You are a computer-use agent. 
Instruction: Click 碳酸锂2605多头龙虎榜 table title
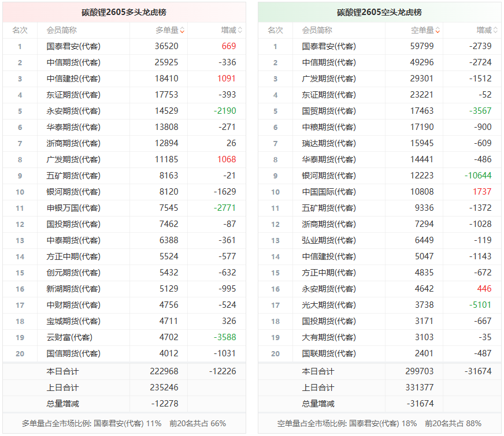coord(124,12)
